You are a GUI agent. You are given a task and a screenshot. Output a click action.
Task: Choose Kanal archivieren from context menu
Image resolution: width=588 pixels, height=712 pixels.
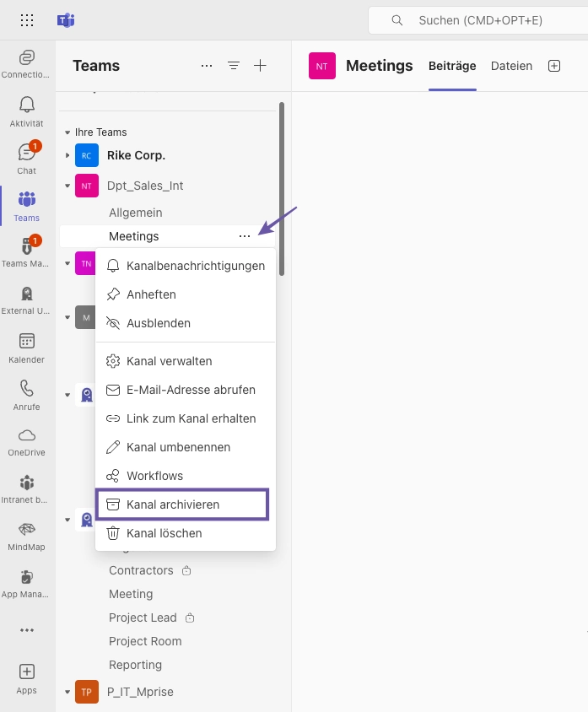tap(173, 504)
